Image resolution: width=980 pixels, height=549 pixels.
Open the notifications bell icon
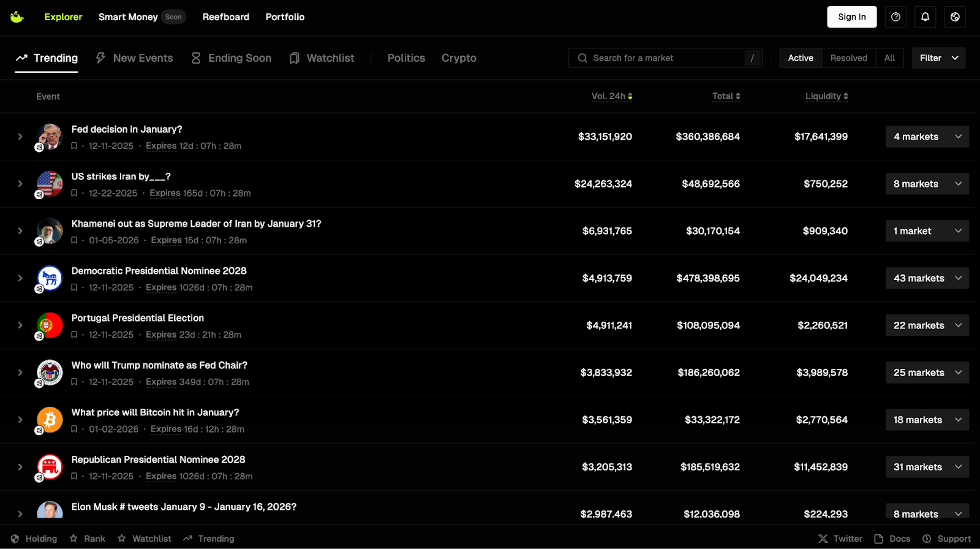(x=925, y=17)
